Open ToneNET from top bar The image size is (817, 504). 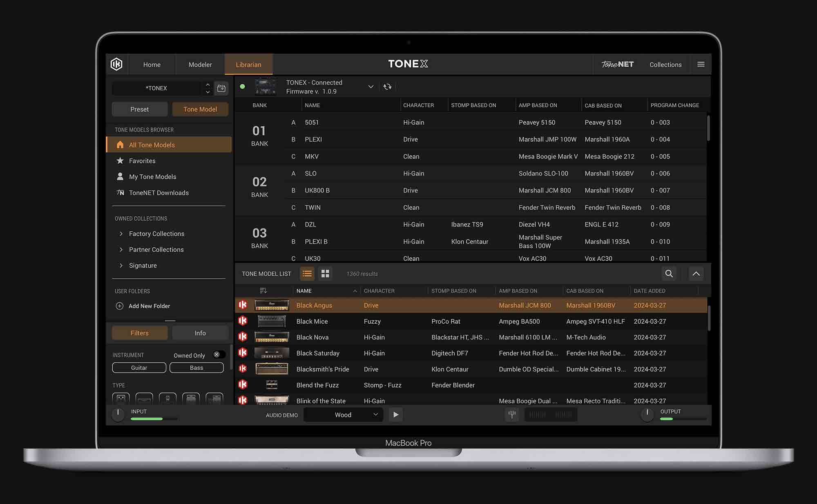[617, 64]
